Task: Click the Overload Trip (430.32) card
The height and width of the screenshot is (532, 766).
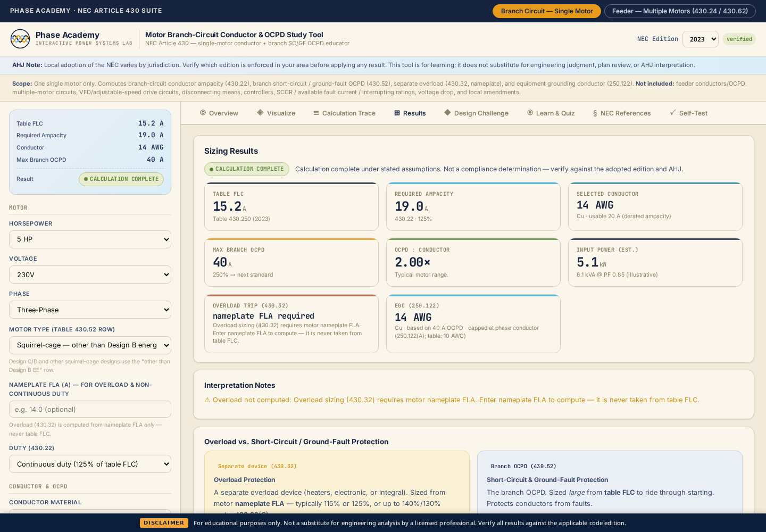Action: pyautogui.click(x=292, y=323)
